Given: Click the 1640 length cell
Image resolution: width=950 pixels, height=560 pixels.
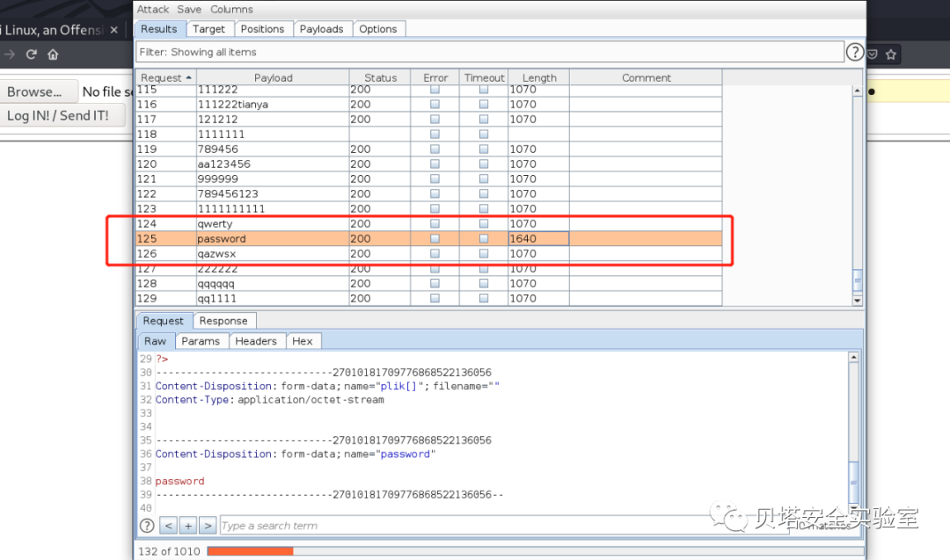Looking at the screenshot, I should coord(538,238).
